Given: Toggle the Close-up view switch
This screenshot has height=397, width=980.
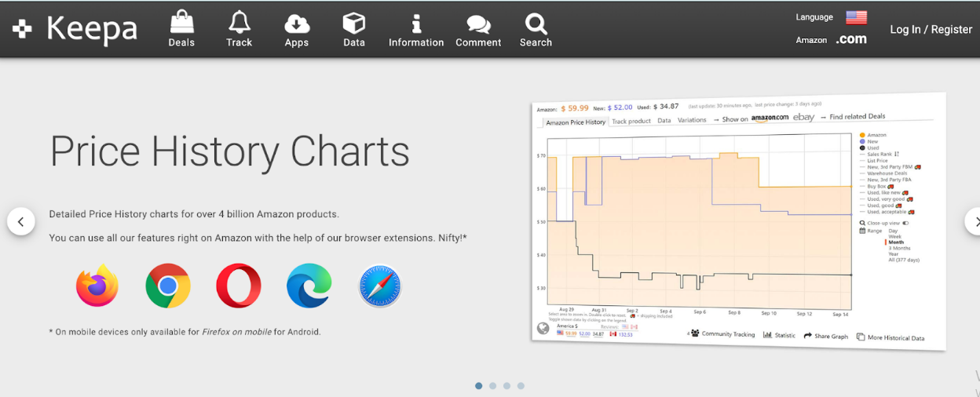Looking at the screenshot, I should tap(905, 223).
